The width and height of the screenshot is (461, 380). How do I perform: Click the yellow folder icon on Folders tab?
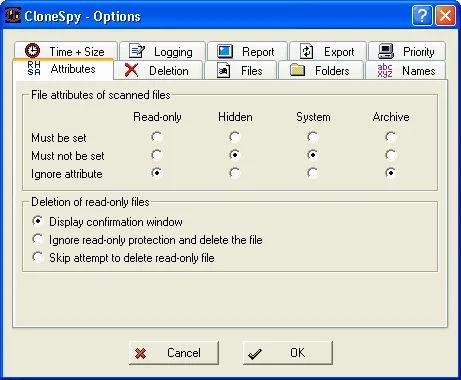[297, 70]
